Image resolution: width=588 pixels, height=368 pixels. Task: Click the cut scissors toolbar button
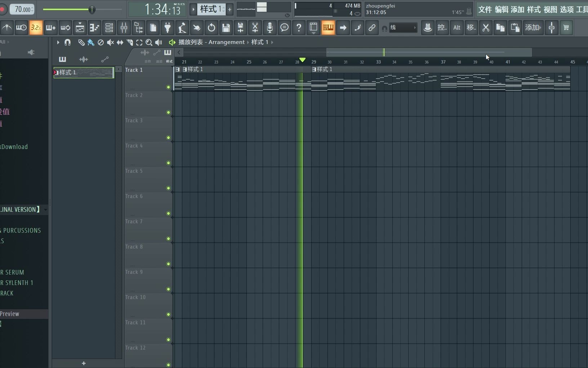pos(486,27)
